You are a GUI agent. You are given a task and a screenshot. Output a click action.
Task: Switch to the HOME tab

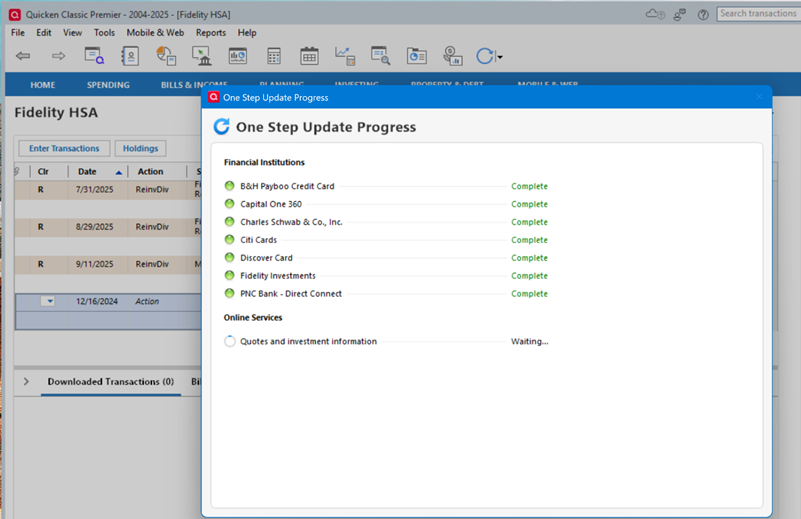(x=43, y=85)
